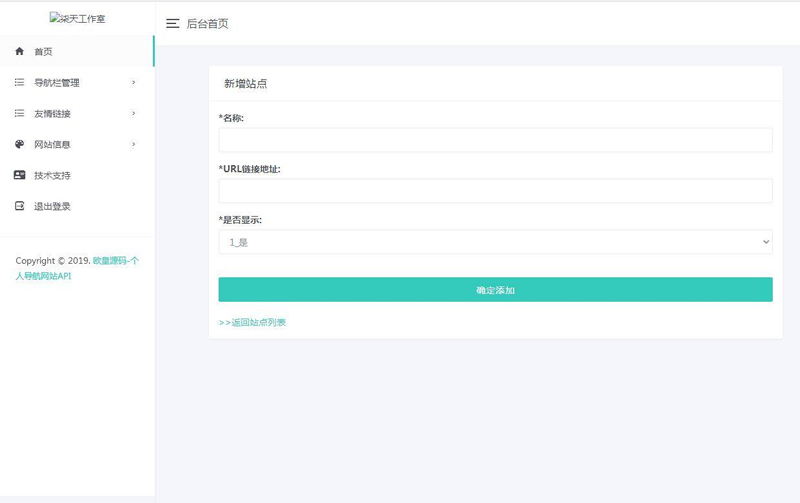800x503 pixels.
Task: Click the 后台首页 header title
Action: coord(207,23)
